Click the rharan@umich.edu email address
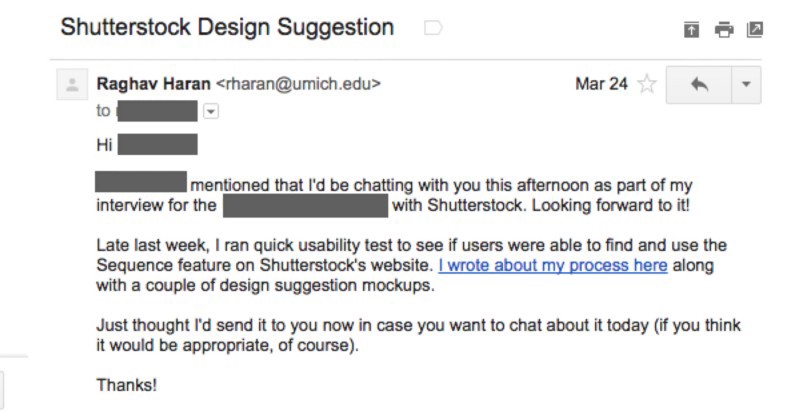Image resolution: width=800 pixels, height=417 pixels. (x=298, y=84)
